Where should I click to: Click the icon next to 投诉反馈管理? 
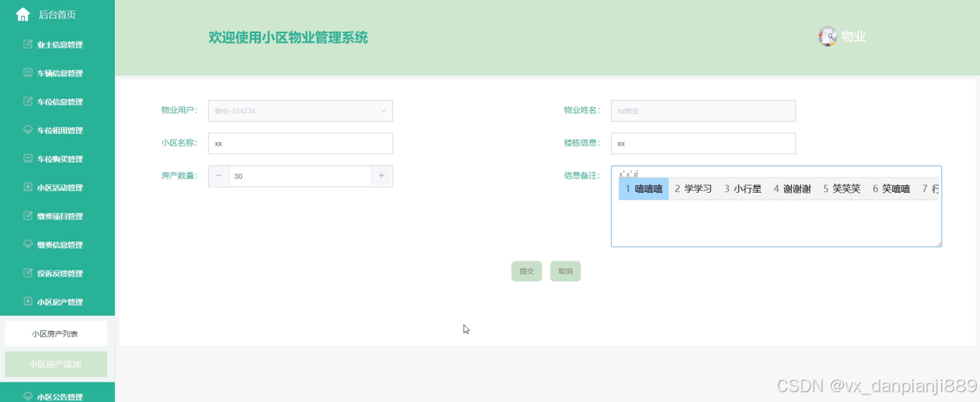tap(28, 274)
